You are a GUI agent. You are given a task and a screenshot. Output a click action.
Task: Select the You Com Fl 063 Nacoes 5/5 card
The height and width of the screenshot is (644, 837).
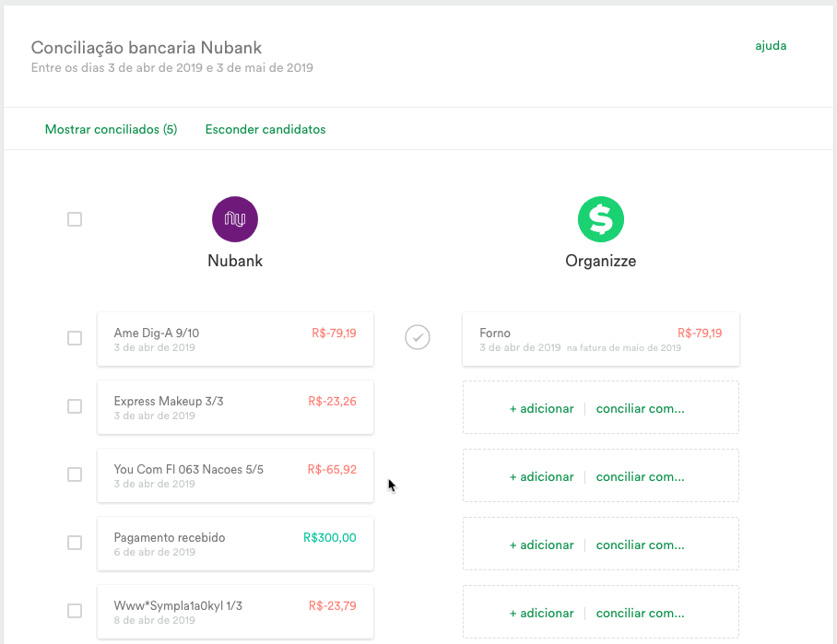[235, 476]
